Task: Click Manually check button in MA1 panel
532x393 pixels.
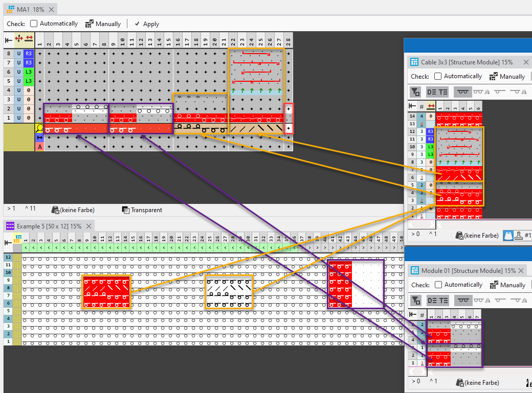Action: (103, 24)
